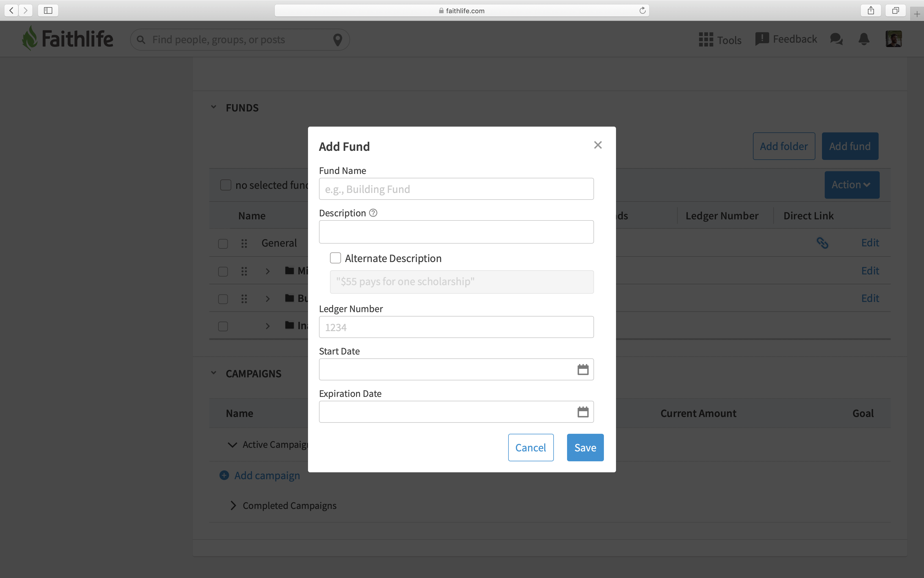This screenshot has width=924, height=578.
Task: Collapse the CAMPAIGNS section
Action: click(213, 373)
